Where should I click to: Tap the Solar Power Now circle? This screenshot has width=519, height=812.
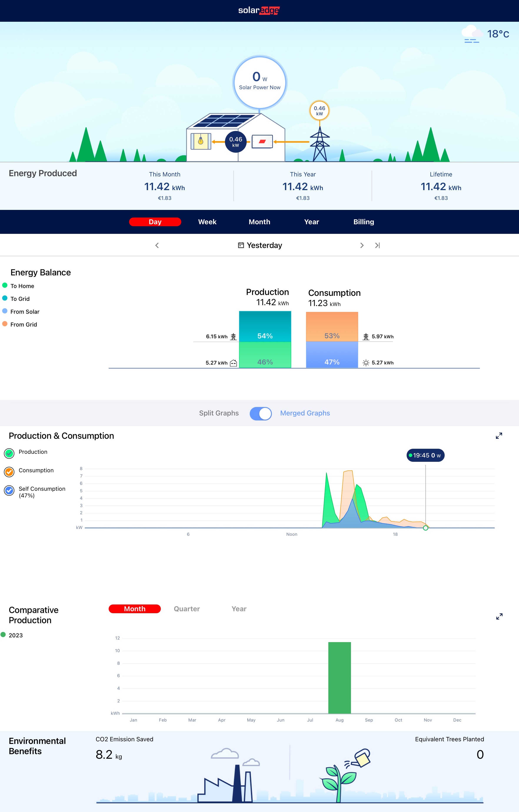coord(259,82)
